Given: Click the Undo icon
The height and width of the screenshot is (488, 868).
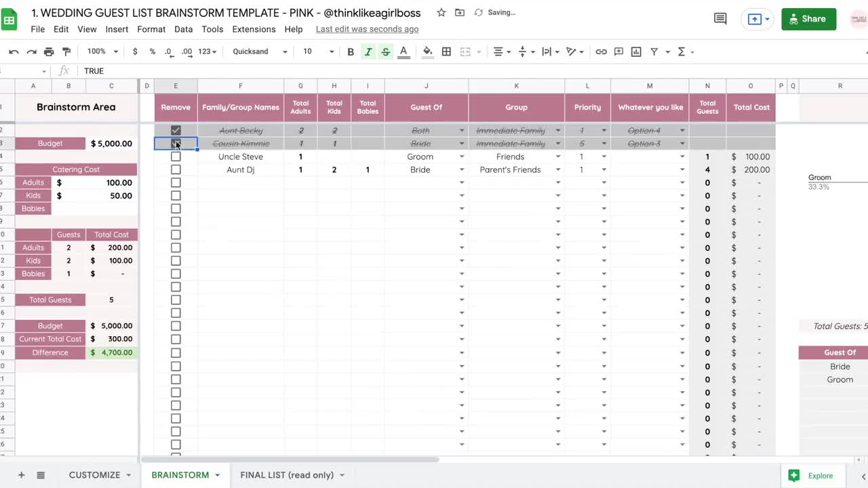Looking at the screenshot, I should coord(14,52).
